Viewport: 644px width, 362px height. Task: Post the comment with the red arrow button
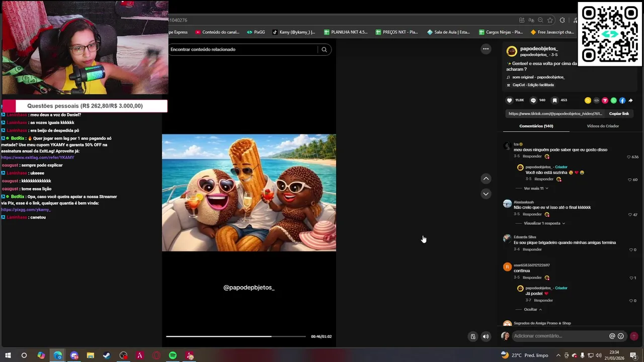(634, 336)
